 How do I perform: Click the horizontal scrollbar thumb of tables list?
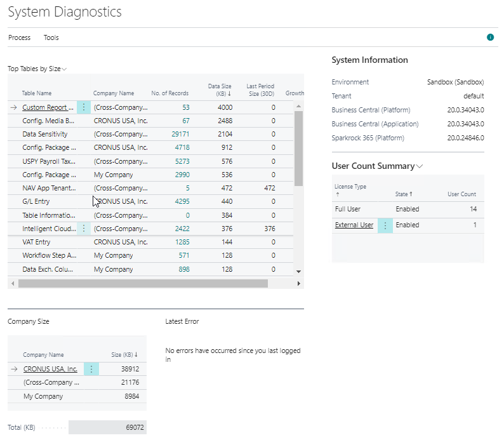pos(143,283)
